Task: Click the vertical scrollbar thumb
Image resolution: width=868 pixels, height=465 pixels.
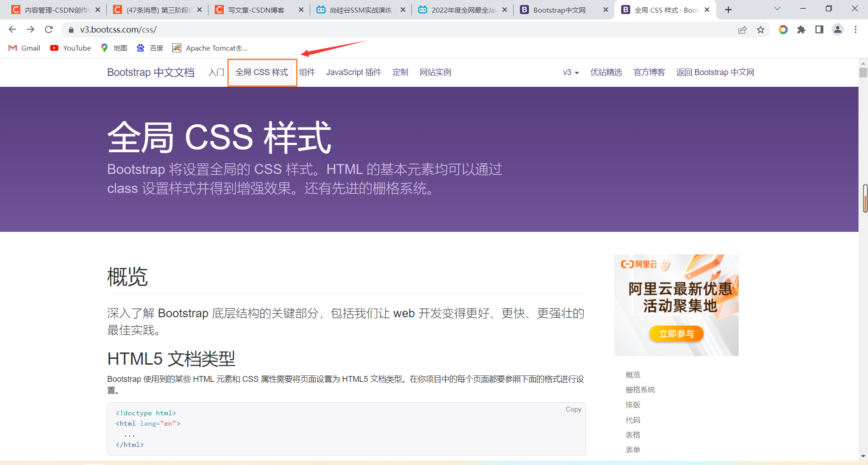Action: click(863, 72)
